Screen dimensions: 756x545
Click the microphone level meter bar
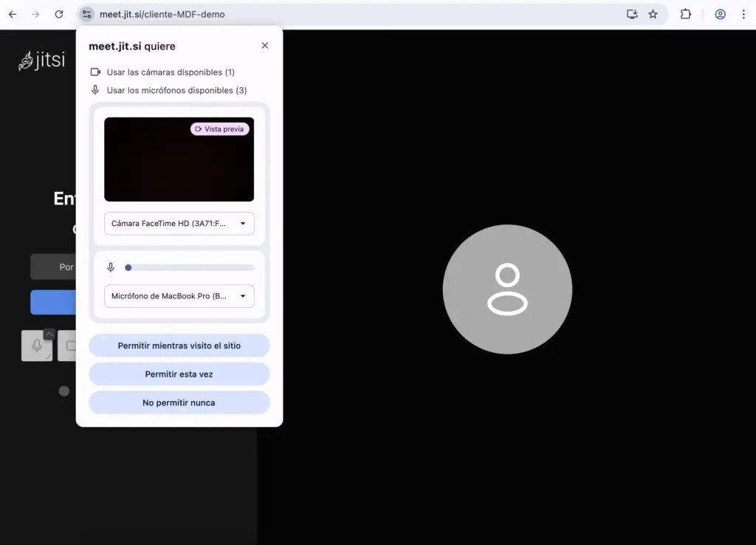click(190, 267)
